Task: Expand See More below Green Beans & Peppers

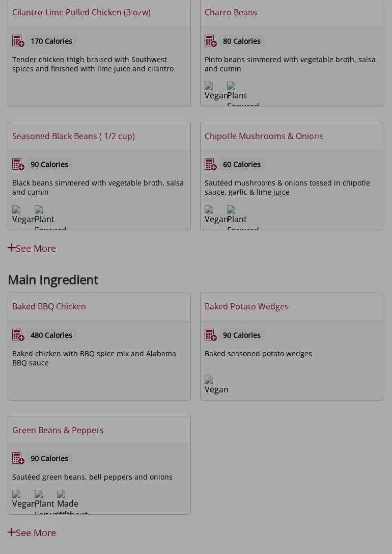Action: (x=32, y=533)
